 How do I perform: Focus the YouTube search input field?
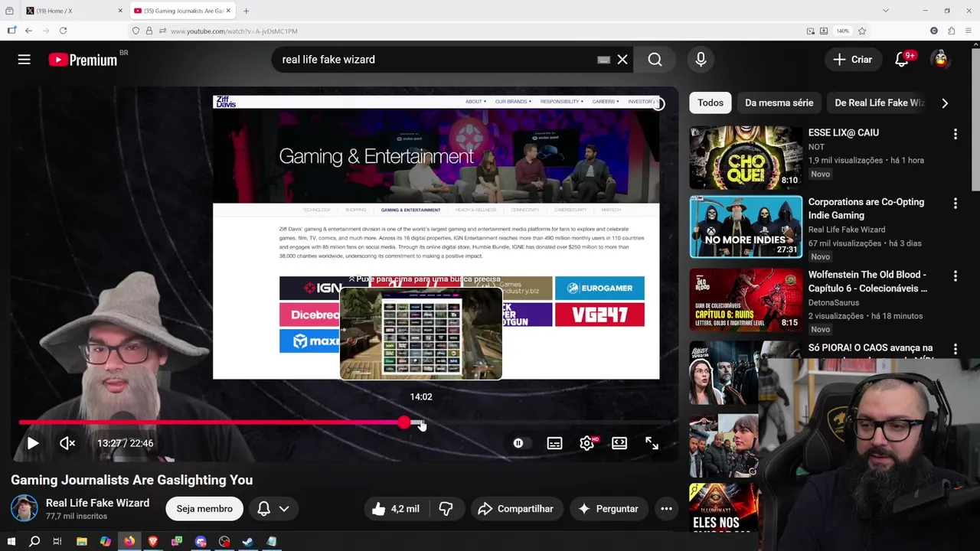[x=436, y=60]
